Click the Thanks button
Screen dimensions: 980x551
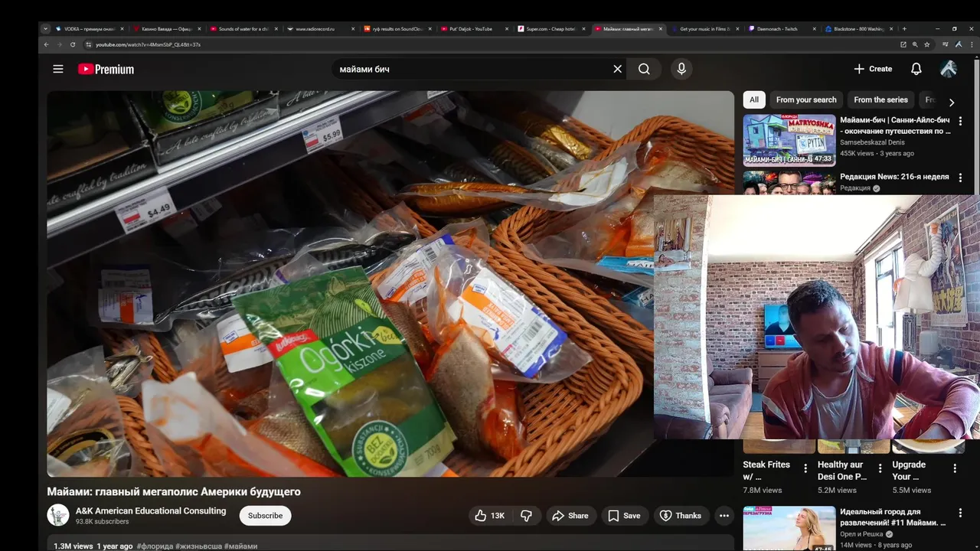pyautogui.click(x=681, y=516)
